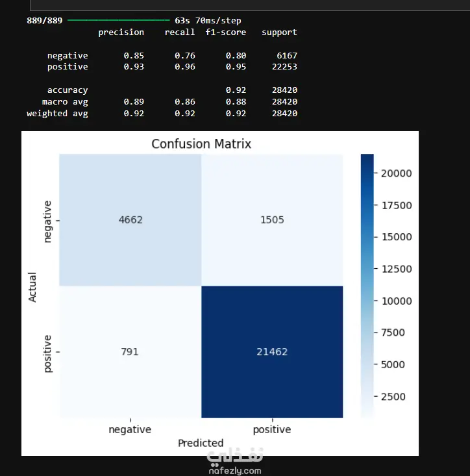Click the true positive cell 21462

tap(272, 351)
